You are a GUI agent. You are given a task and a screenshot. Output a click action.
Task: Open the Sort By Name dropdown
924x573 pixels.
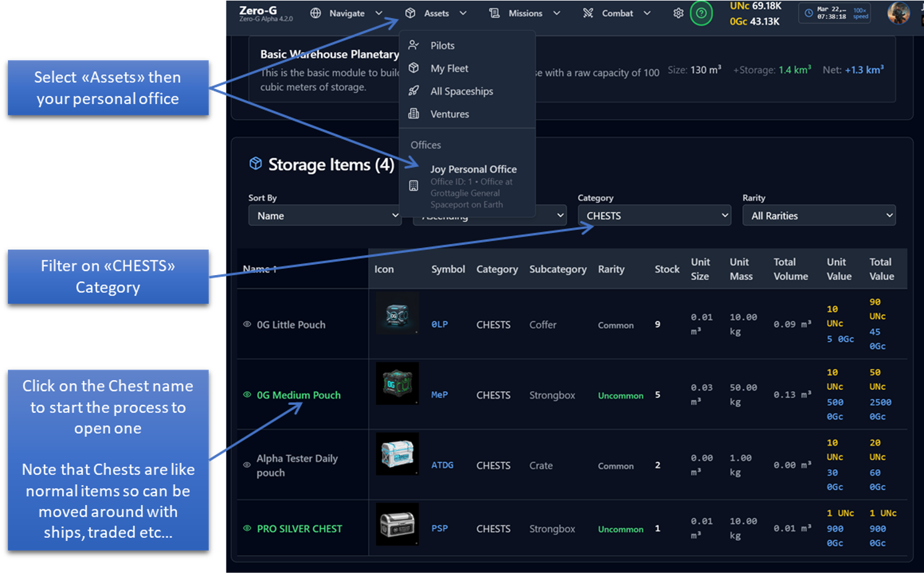pyautogui.click(x=325, y=216)
